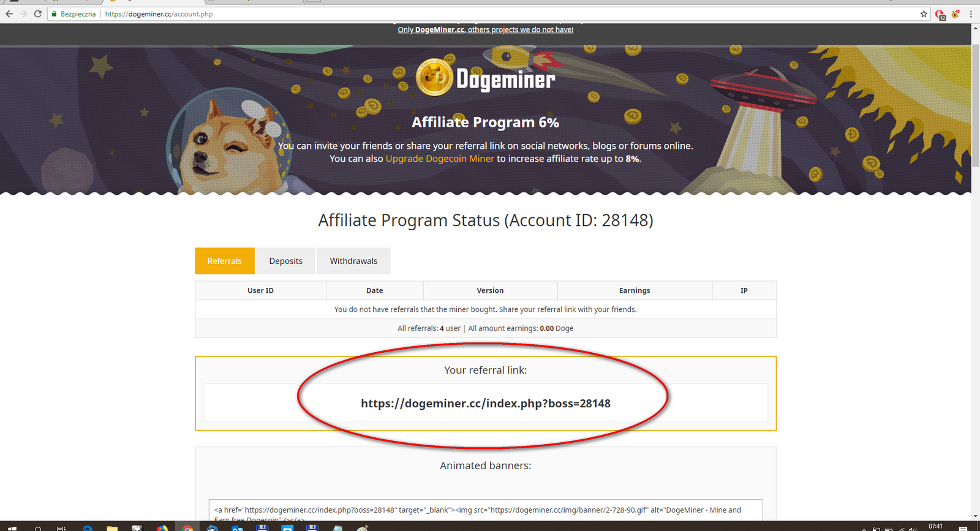Follow the Upgrade Dogecoin Miner link
This screenshot has width=980, height=531.
[440, 159]
